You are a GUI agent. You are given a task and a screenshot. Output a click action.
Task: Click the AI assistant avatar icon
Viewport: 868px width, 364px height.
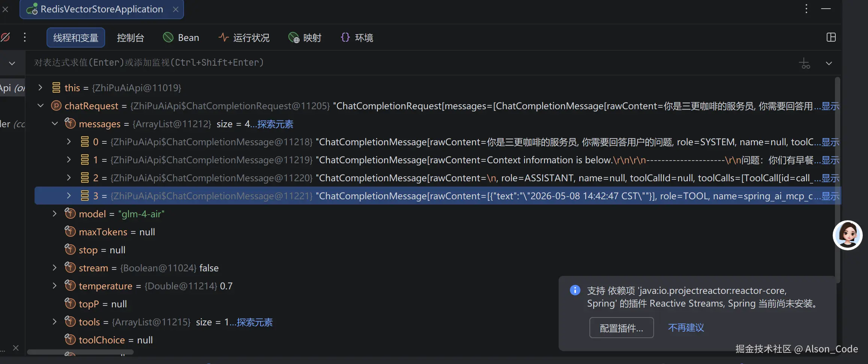coord(847,235)
